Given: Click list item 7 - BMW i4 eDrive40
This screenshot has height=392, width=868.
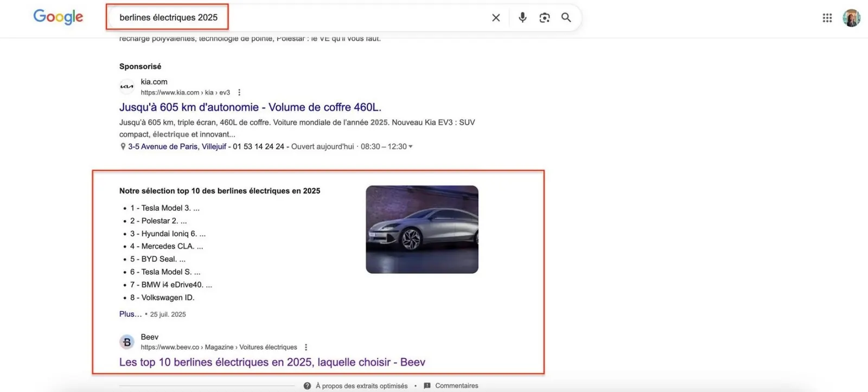Looking at the screenshot, I should pos(171,285).
